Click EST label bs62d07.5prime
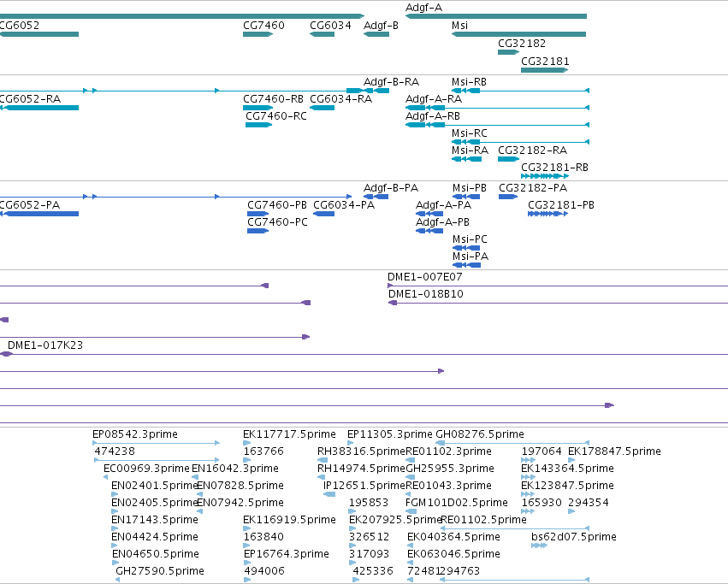The image size is (728, 584). [x=574, y=538]
